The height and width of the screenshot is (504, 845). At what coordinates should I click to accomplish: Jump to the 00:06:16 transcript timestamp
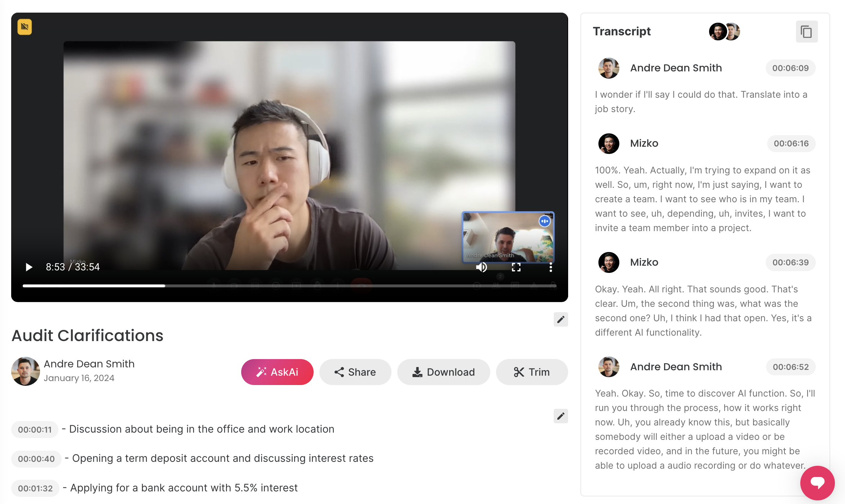click(791, 143)
